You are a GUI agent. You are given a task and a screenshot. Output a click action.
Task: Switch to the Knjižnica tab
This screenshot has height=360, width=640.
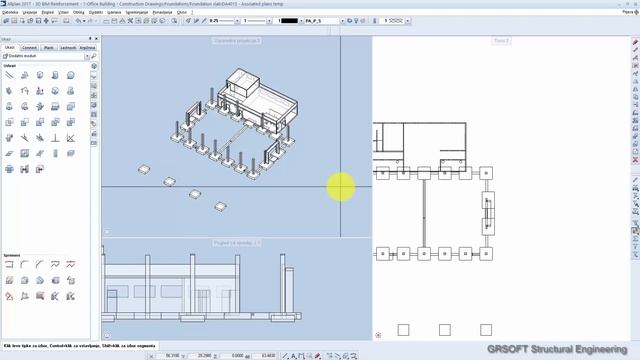tap(87, 48)
